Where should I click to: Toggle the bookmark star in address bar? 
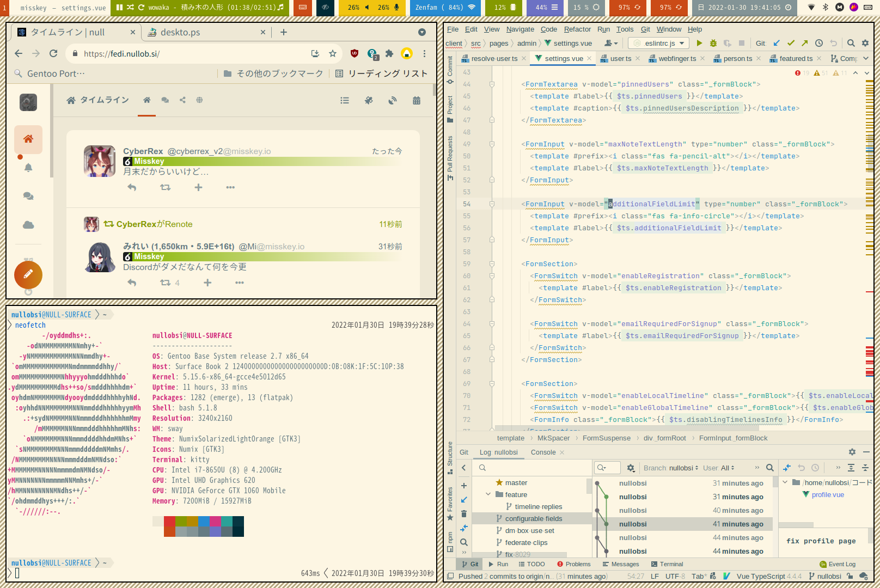[333, 53]
